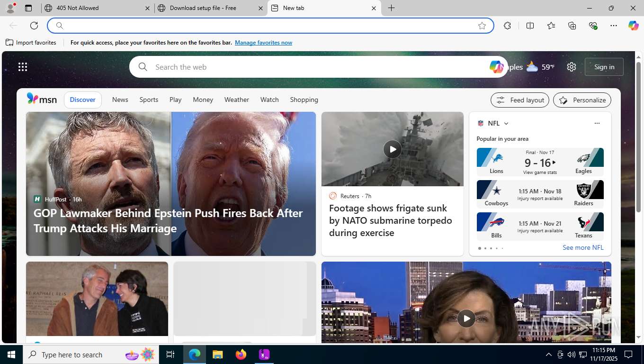Open the Extensions puzzle icon
Viewport: 644px width, 364px height.
coord(507,26)
